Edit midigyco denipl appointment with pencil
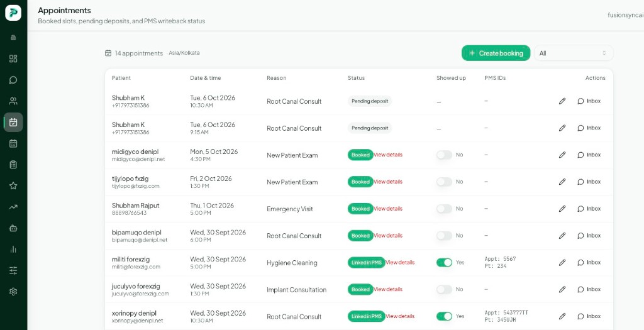The image size is (644, 330). point(562,155)
